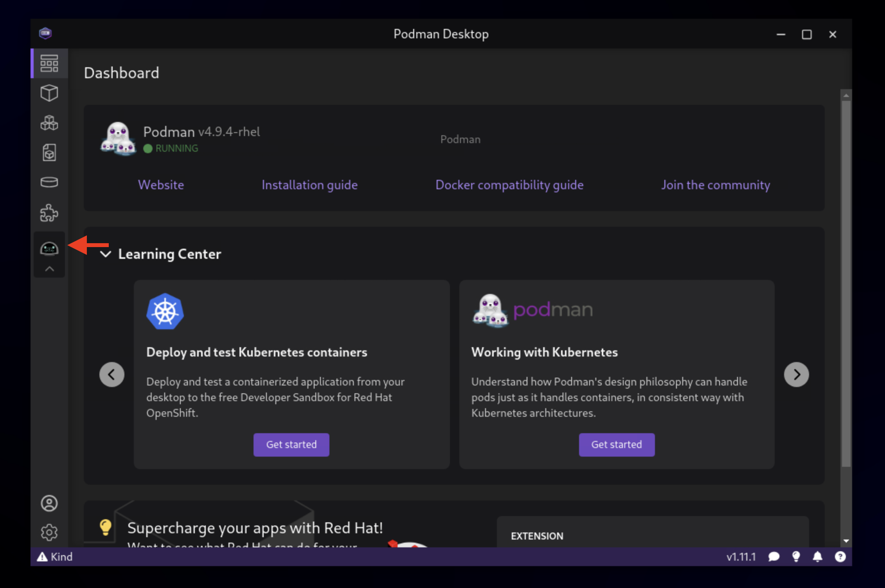The height and width of the screenshot is (588, 885).
Task: Open the Dashboard sidebar icon
Action: click(x=49, y=63)
